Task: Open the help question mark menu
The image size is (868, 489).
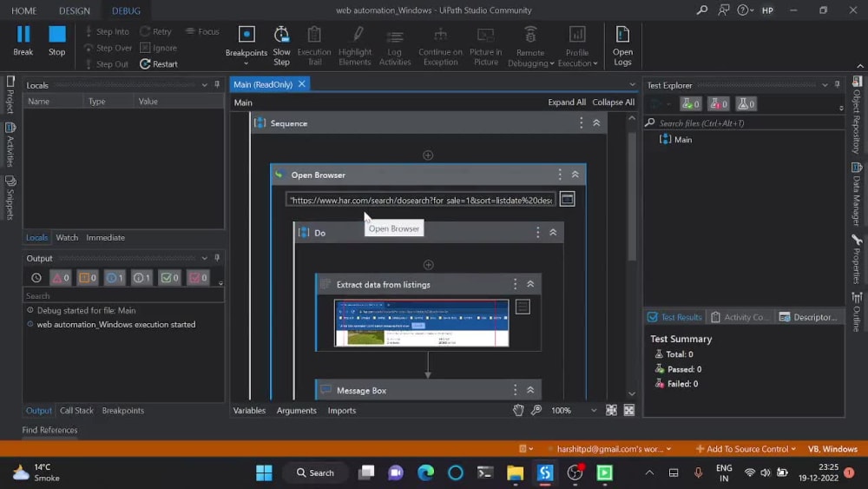Action: (x=745, y=10)
